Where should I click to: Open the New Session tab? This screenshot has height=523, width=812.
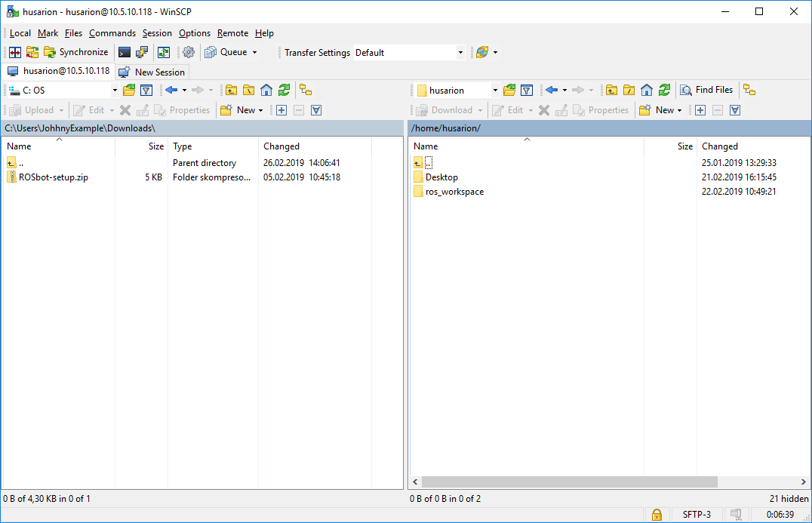coord(152,72)
